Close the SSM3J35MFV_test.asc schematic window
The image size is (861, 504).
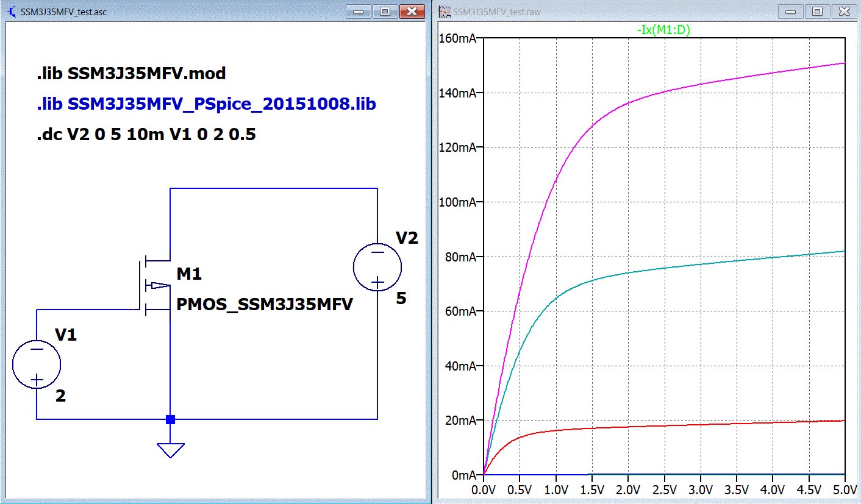[412, 12]
